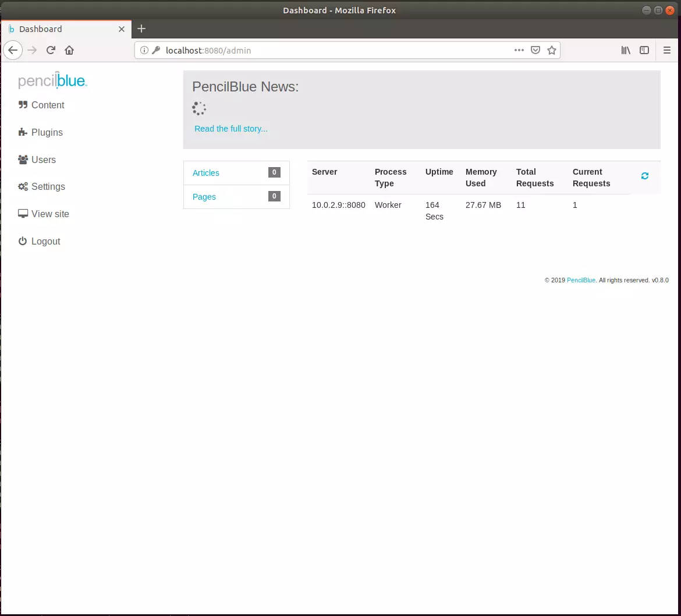The image size is (681, 616).
Task: Open a new browser tab
Action: [141, 29]
